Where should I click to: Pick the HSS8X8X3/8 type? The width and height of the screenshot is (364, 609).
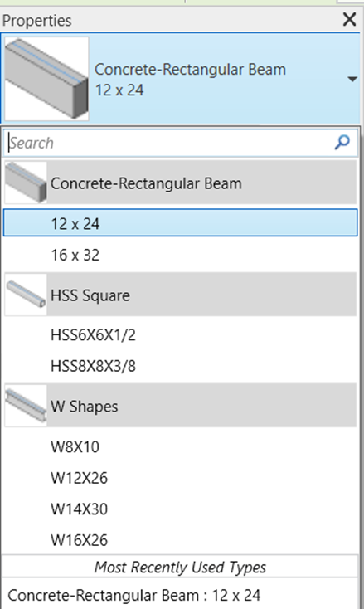[181, 366]
